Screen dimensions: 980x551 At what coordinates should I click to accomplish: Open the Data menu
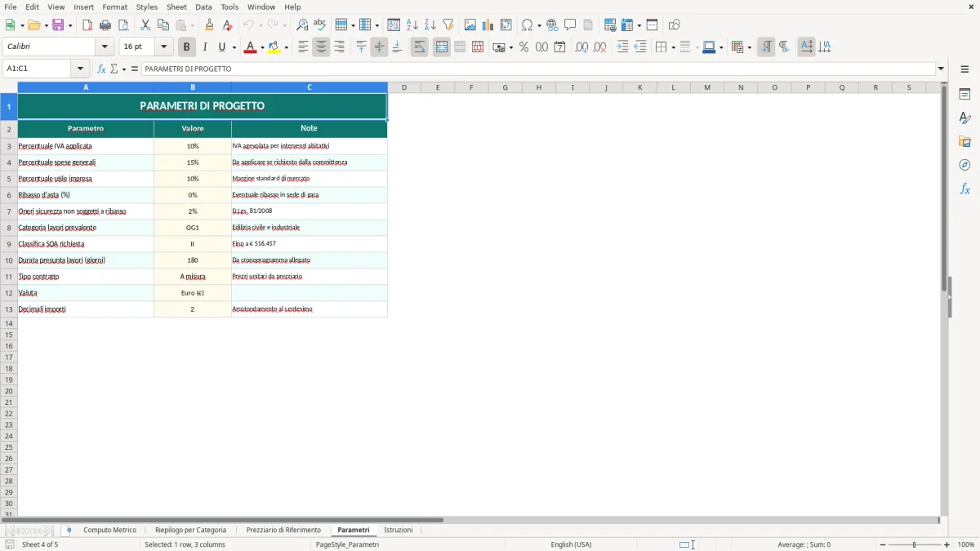click(203, 7)
